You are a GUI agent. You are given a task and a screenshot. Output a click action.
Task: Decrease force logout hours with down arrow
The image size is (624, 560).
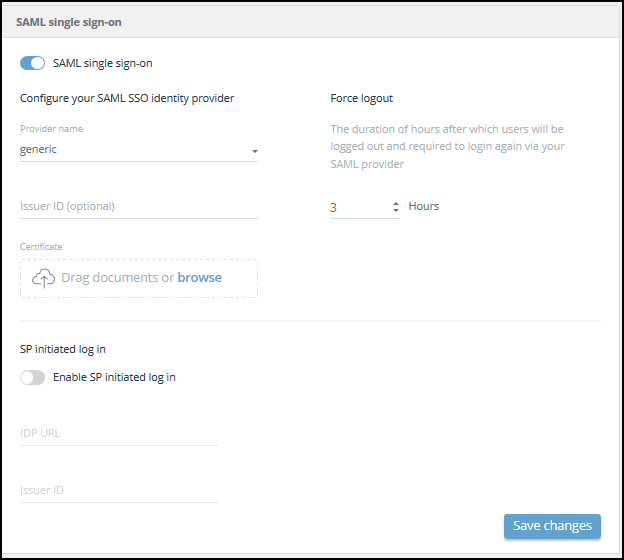tap(396, 210)
